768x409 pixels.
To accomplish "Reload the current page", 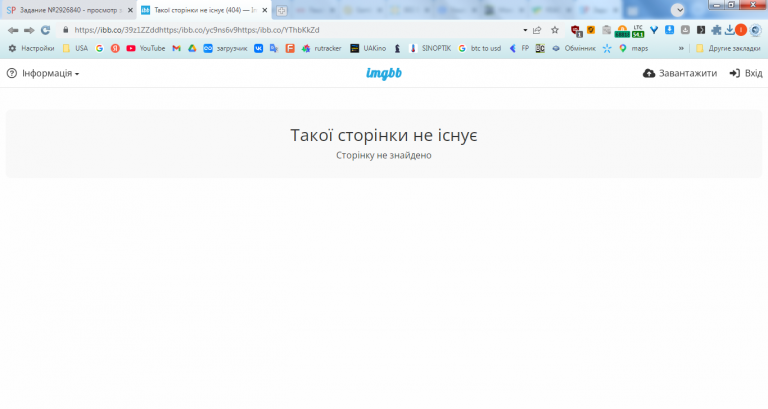I will tap(46, 30).
